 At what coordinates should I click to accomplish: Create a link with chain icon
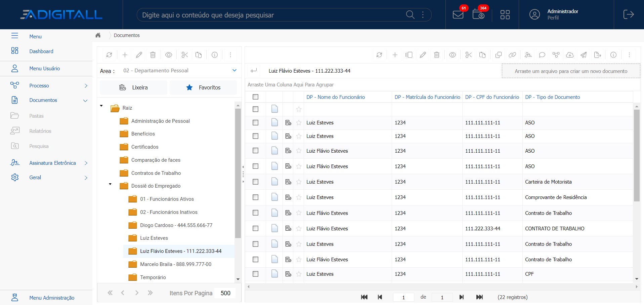click(512, 55)
